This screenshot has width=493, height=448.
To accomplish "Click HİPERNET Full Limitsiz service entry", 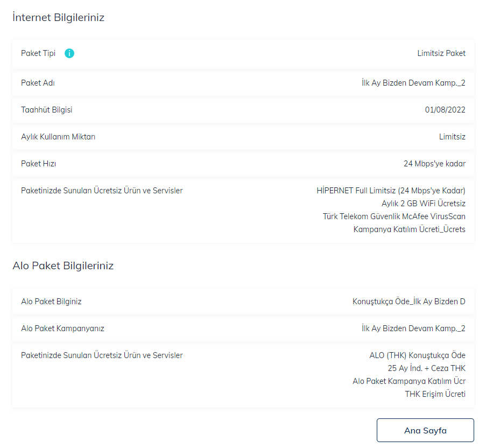I will [x=391, y=191].
